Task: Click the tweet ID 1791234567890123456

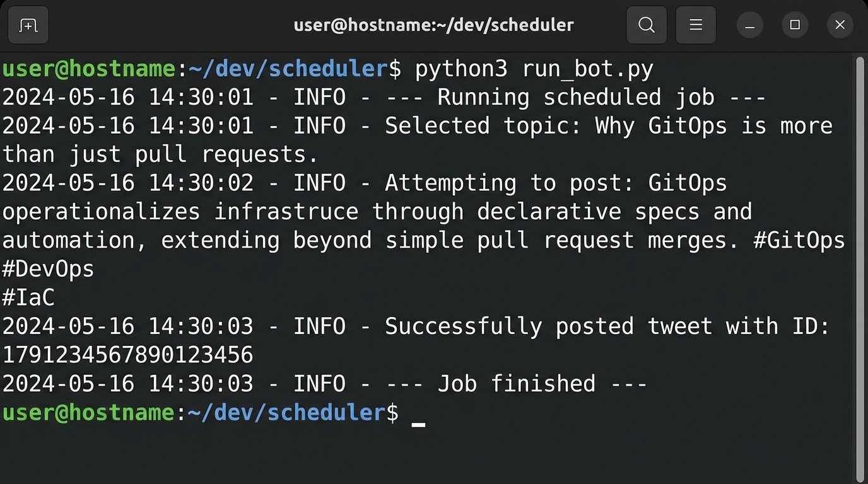Action: pos(126,354)
